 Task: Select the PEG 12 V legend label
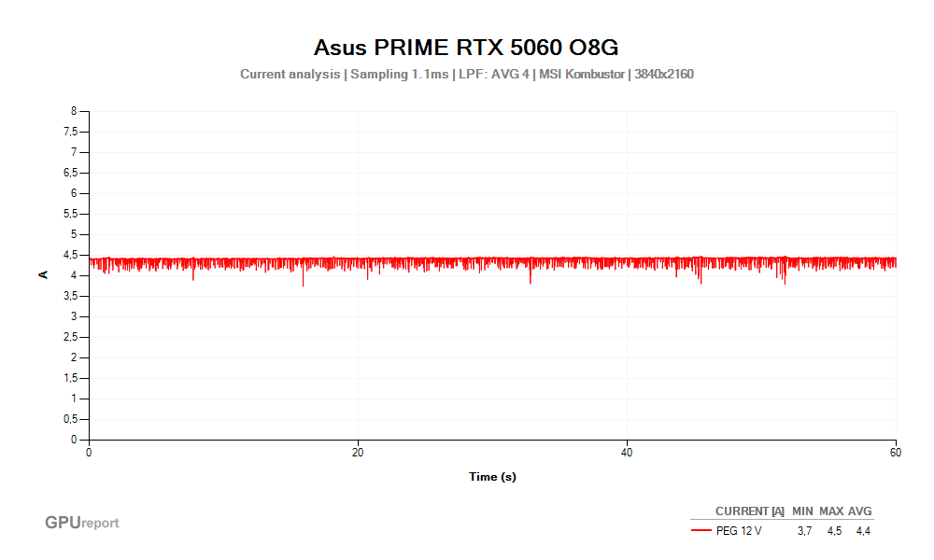tap(739, 531)
